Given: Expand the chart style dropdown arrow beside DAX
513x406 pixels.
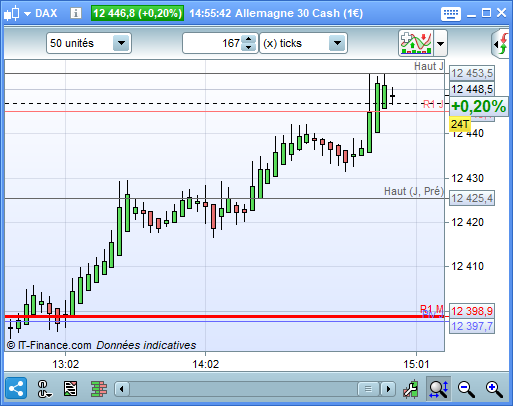Looking at the screenshot, I should pos(27,14).
